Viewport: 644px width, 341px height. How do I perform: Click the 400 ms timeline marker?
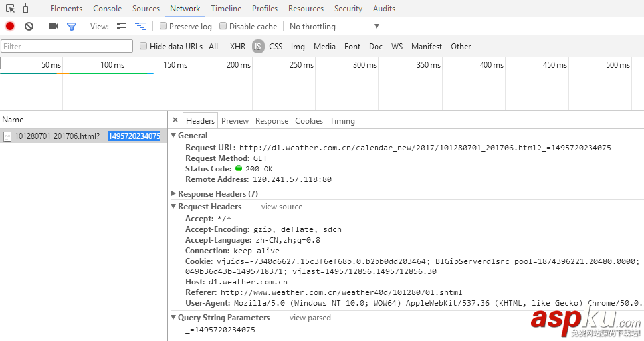point(492,65)
